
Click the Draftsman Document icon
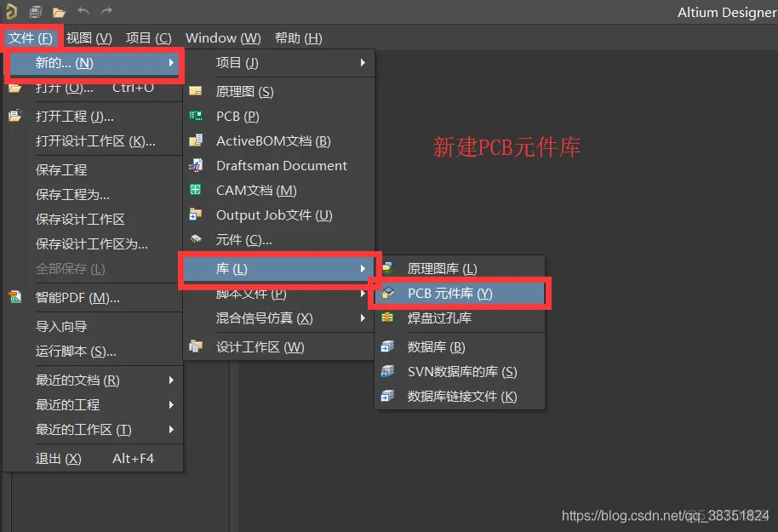tap(196, 165)
